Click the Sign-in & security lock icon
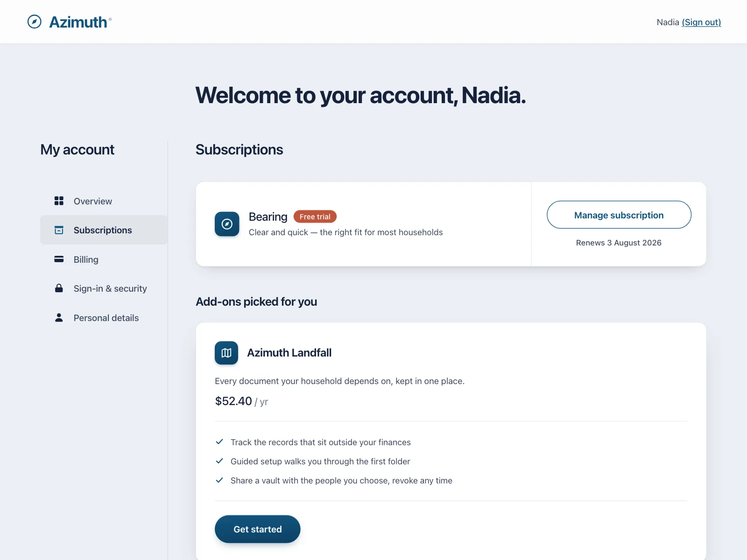Viewport: 747px width, 560px height. click(x=59, y=288)
